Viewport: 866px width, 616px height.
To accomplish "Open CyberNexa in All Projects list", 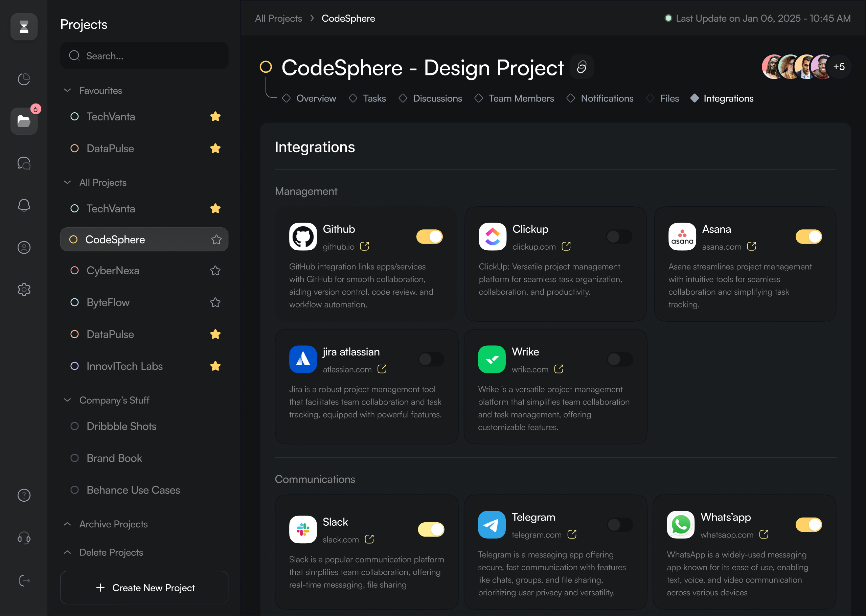I will point(144,270).
